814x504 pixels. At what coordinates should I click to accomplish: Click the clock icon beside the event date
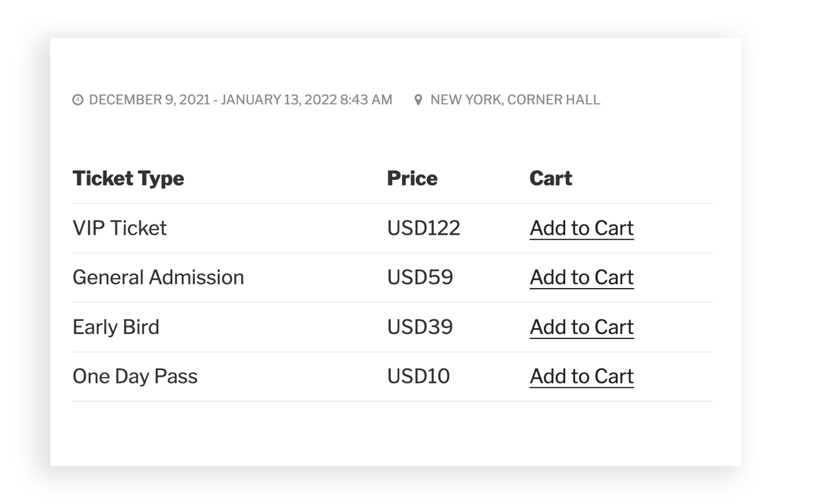[78, 101]
